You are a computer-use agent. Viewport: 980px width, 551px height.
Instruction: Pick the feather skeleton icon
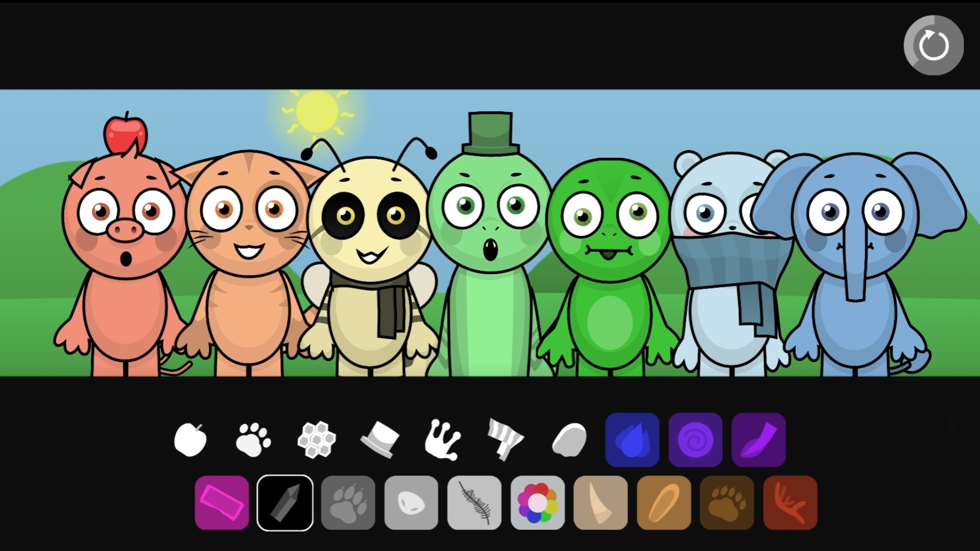click(474, 502)
